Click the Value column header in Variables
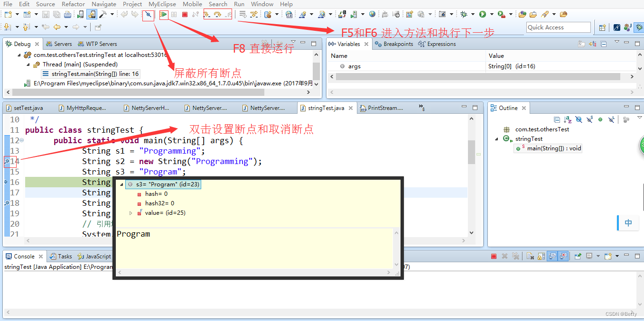 tap(496, 56)
